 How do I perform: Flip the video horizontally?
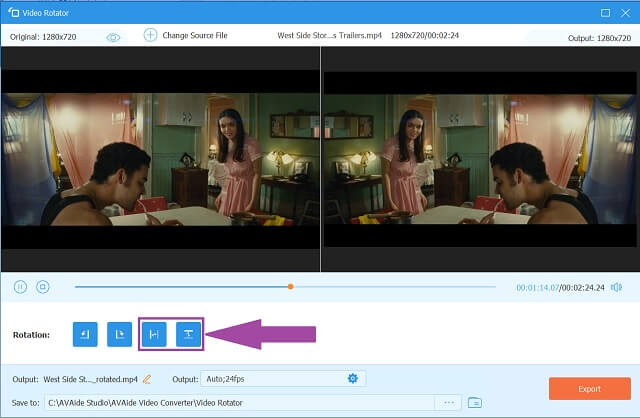154,334
